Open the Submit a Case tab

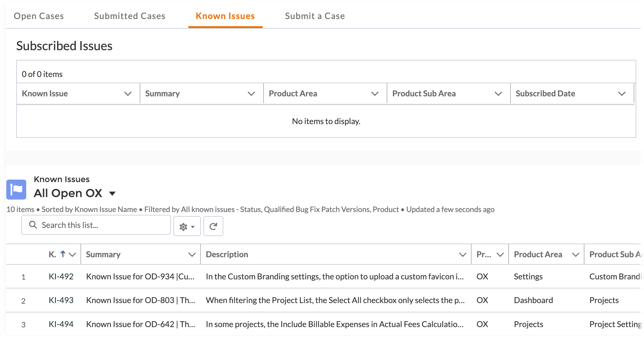coord(315,16)
